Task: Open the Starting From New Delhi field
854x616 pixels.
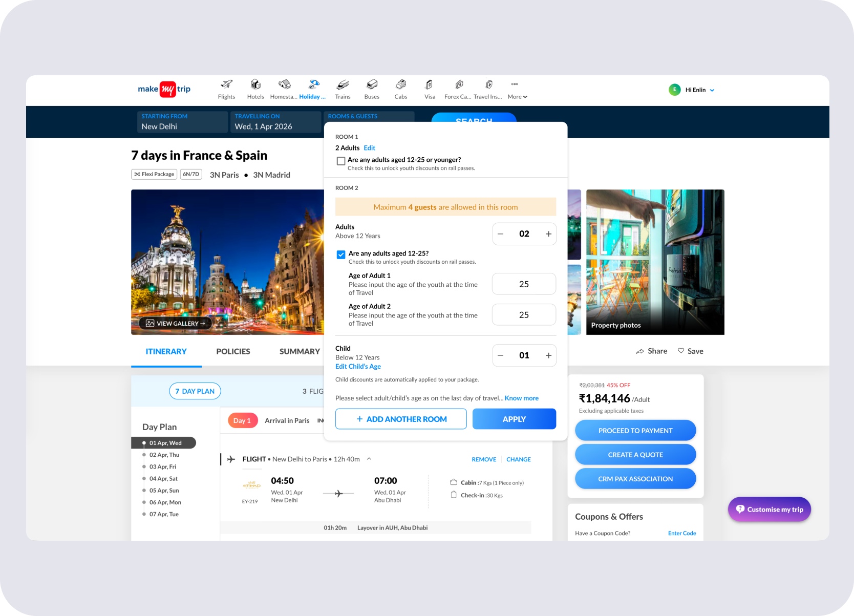Action: click(182, 122)
